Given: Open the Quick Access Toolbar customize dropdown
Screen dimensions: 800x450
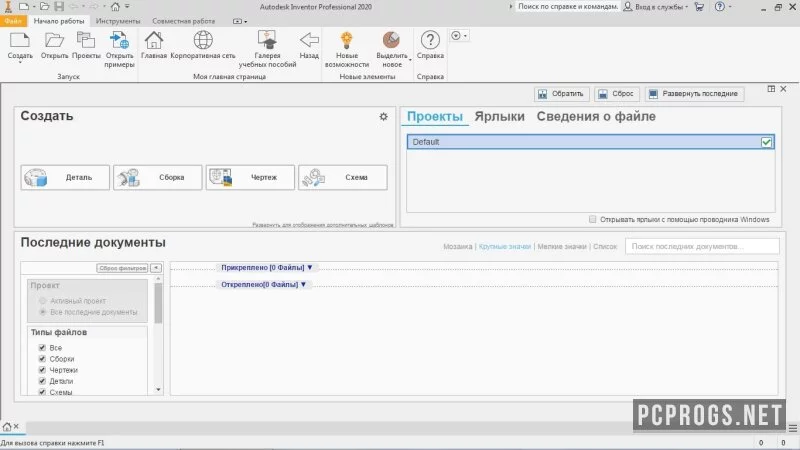Looking at the screenshot, I should pyautogui.click(x=128, y=7).
